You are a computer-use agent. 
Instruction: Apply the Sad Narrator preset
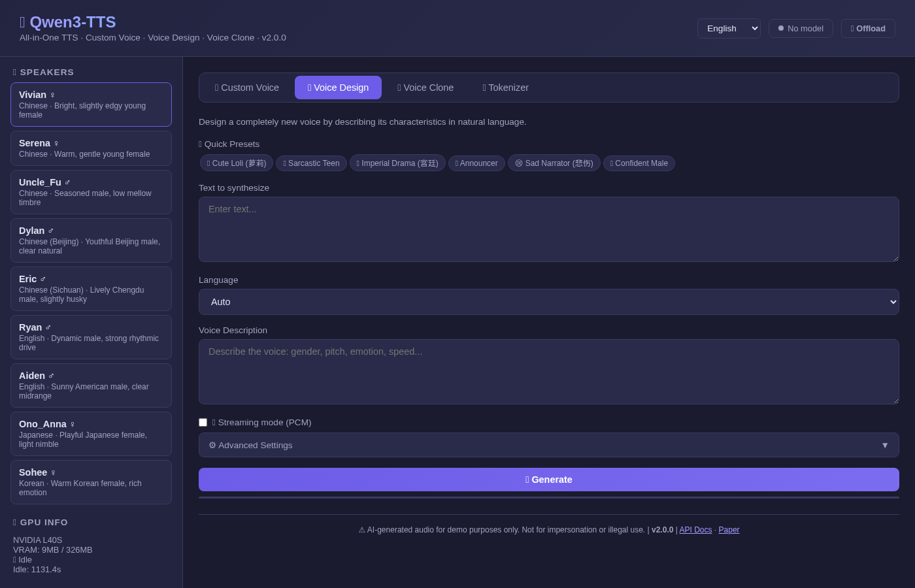tap(554, 163)
